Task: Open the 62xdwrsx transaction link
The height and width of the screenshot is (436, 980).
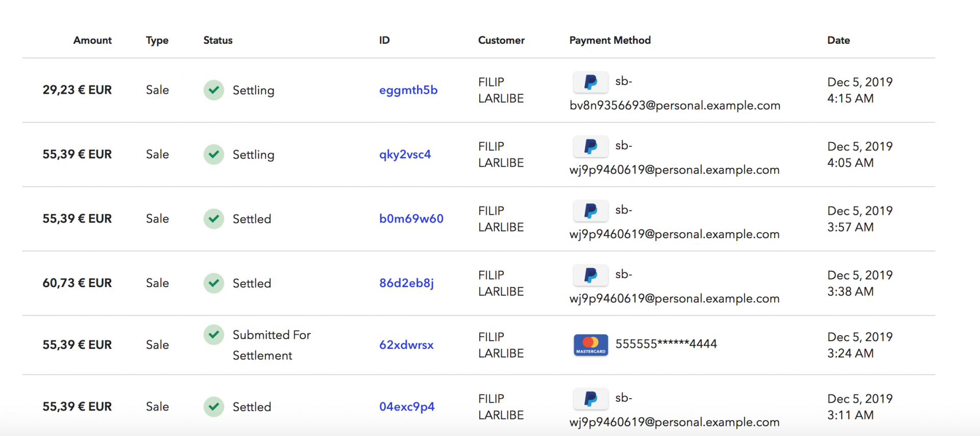Action: coord(406,345)
